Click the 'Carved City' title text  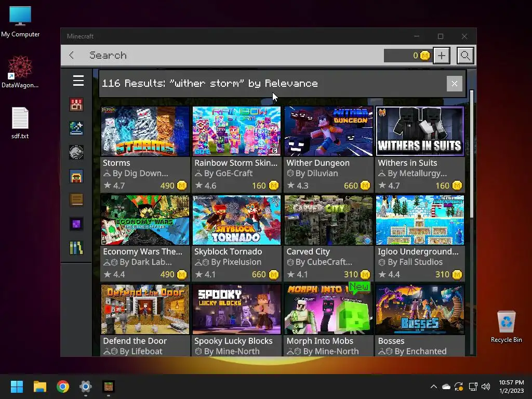click(x=308, y=251)
